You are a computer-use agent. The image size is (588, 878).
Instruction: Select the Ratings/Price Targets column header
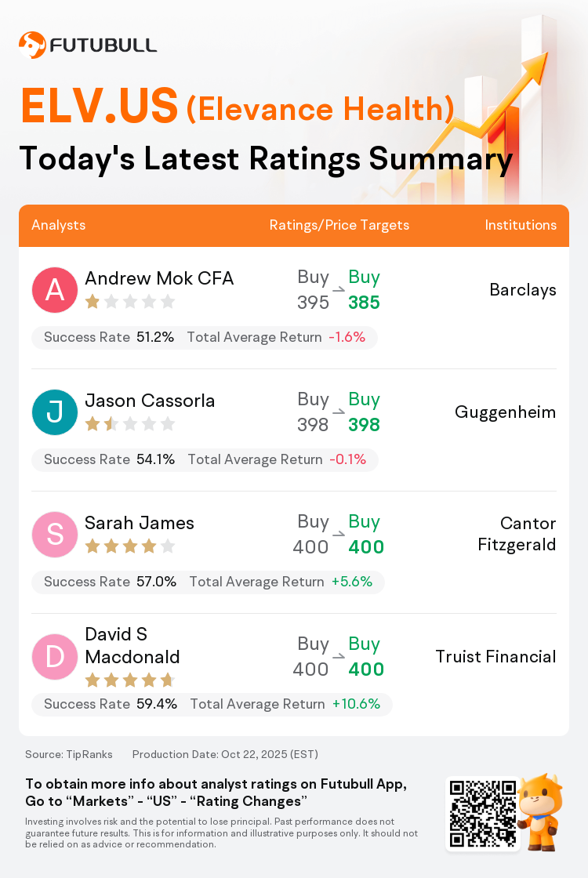(339, 225)
